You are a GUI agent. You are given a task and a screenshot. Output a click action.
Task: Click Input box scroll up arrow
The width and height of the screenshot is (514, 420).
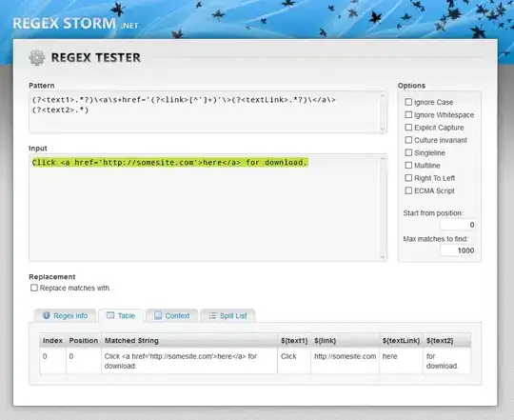coord(383,159)
